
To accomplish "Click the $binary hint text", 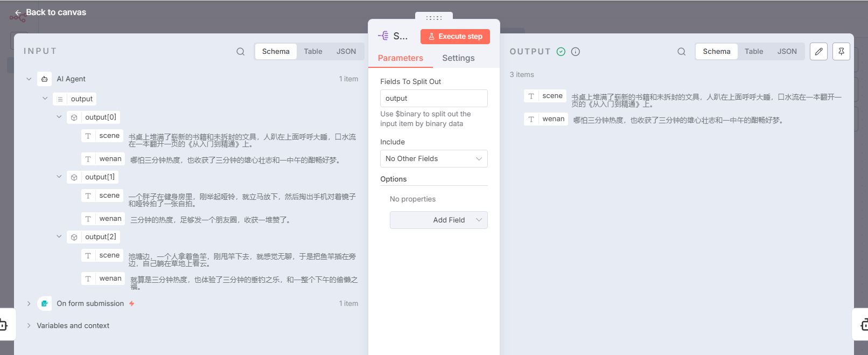I will click(425, 119).
